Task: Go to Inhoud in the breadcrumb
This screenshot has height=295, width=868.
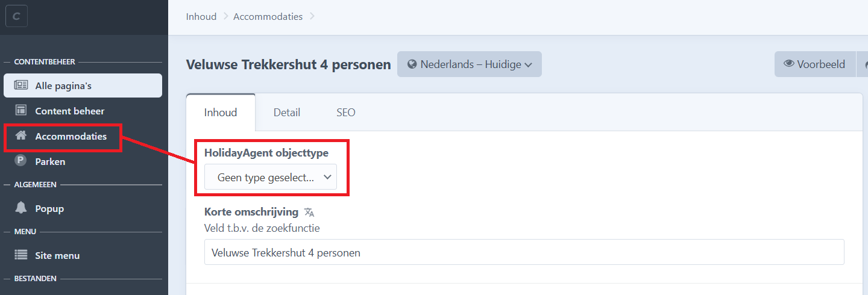Action: click(x=201, y=17)
